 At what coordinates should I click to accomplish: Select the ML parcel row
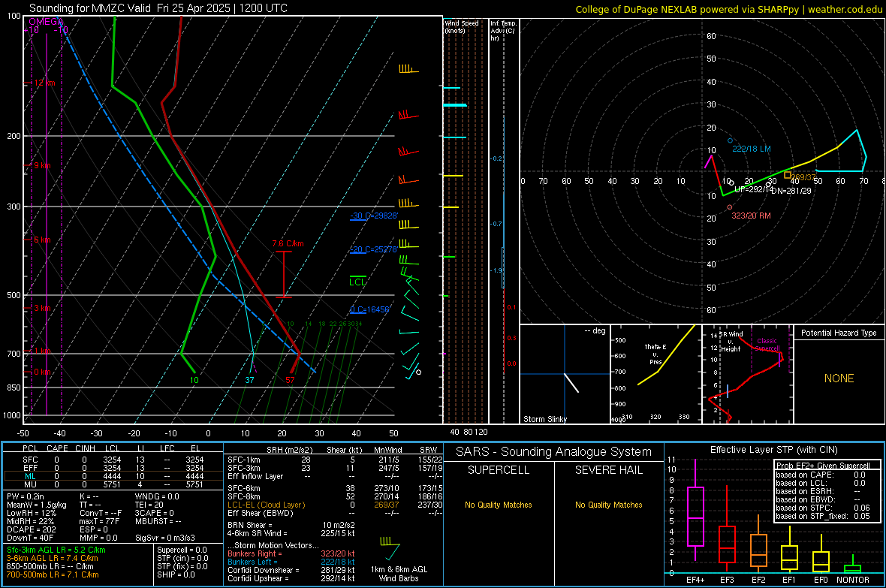coord(113,476)
